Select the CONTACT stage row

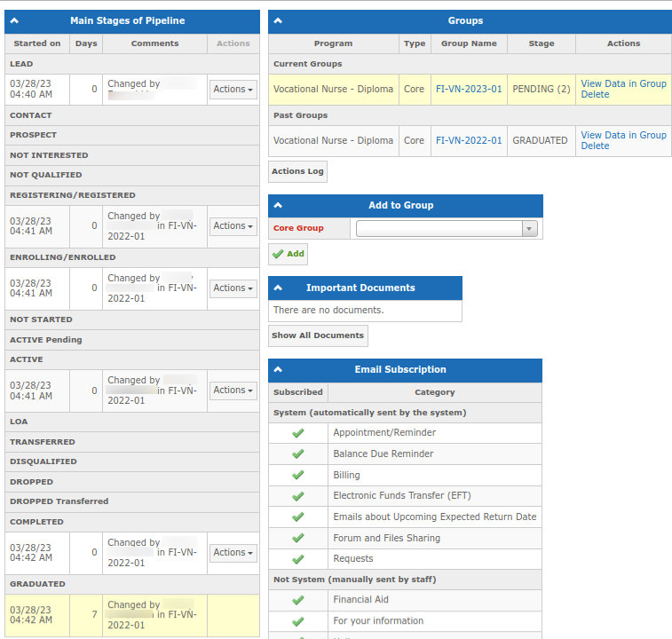(x=132, y=115)
